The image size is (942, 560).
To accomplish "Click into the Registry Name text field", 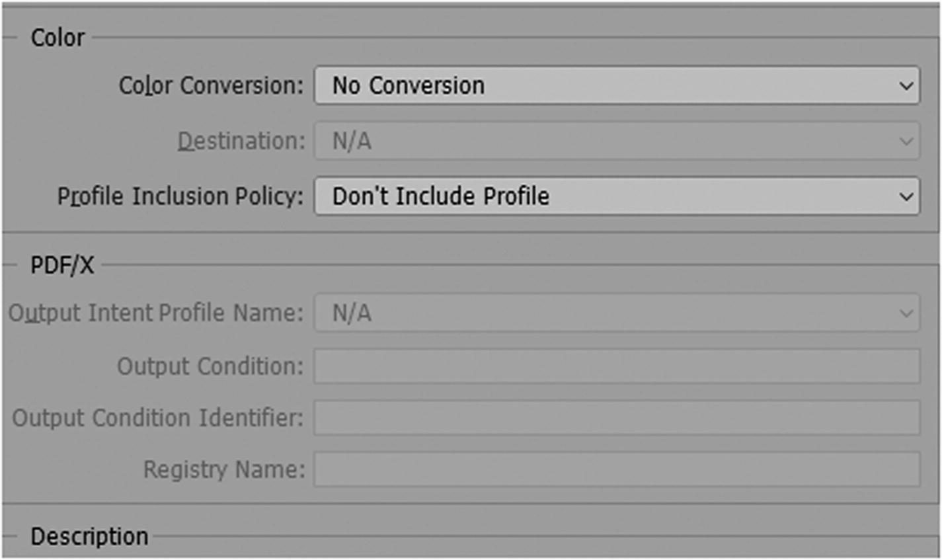I will click(616, 469).
